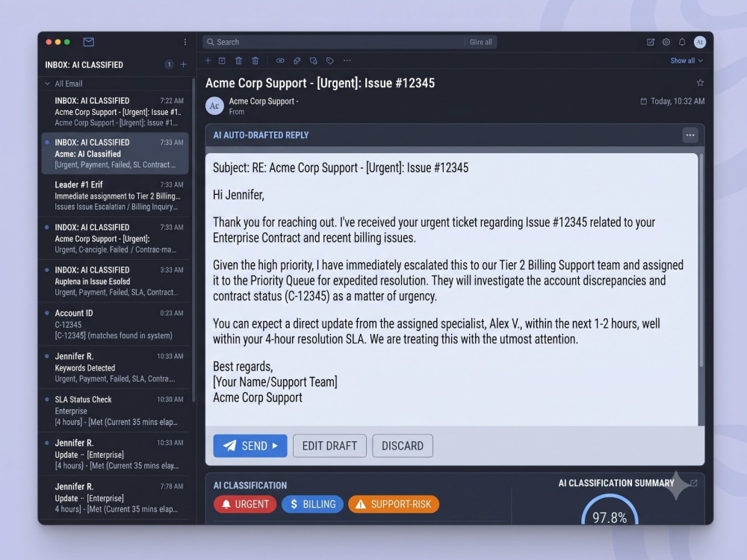Click the 97.8% confidence gauge
747x560 pixels.
click(x=610, y=511)
